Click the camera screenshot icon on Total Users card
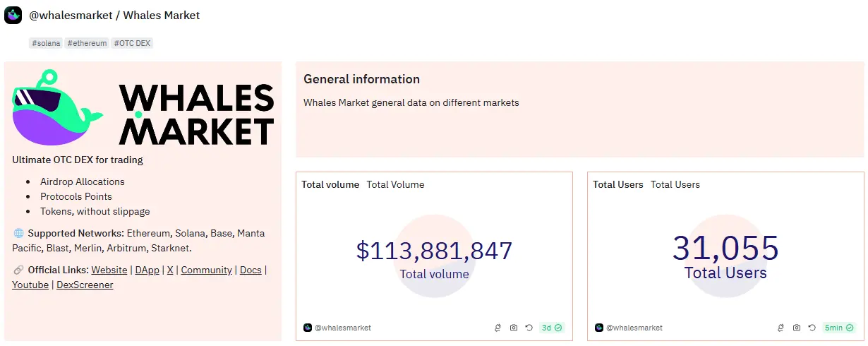The height and width of the screenshot is (346, 868). click(x=797, y=328)
